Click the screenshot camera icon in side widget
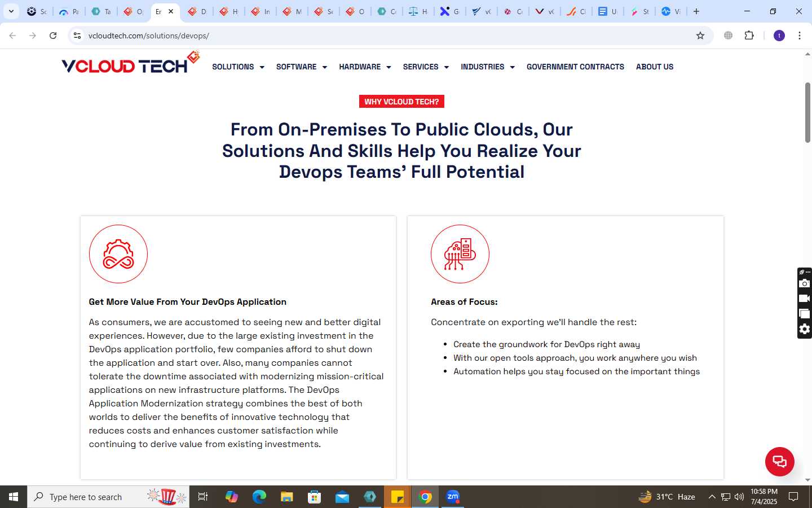Viewport: 812px width, 508px height. point(805,283)
